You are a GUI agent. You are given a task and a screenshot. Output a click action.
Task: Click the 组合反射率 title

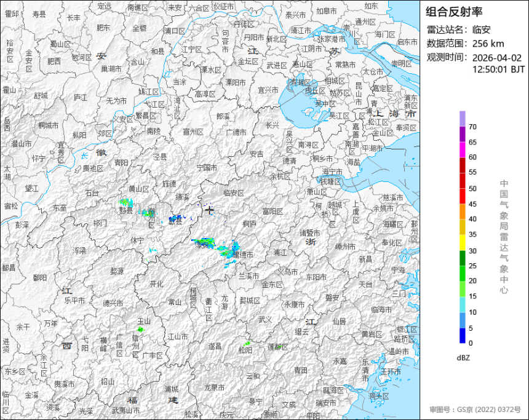point(454,11)
